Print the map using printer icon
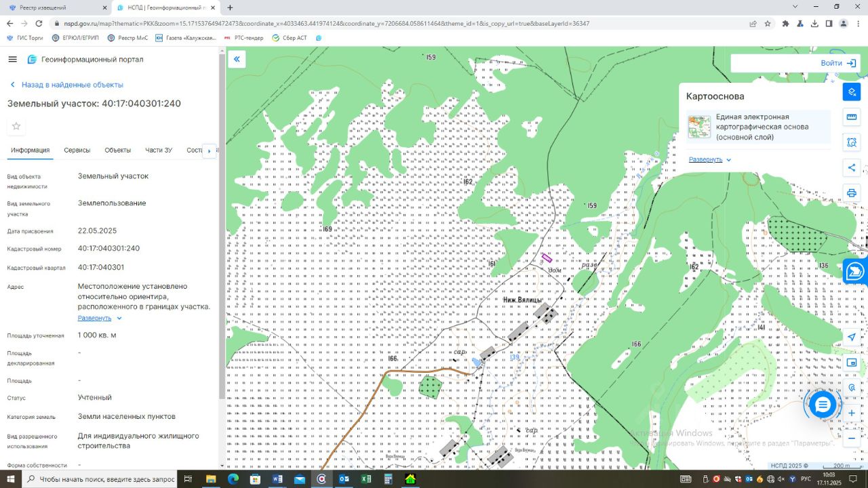The width and height of the screenshot is (868, 488). click(x=852, y=193)
